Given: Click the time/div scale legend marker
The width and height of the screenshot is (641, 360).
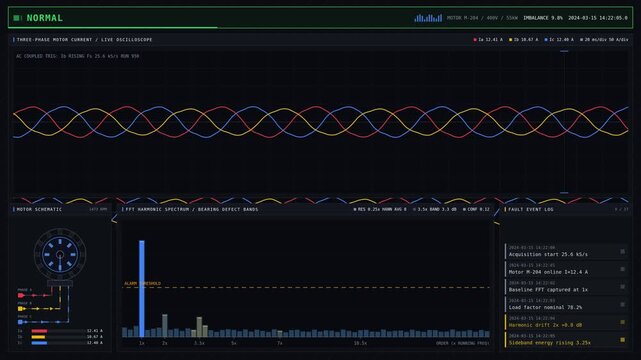Looking at the screenshot, I should coord(581,40).
